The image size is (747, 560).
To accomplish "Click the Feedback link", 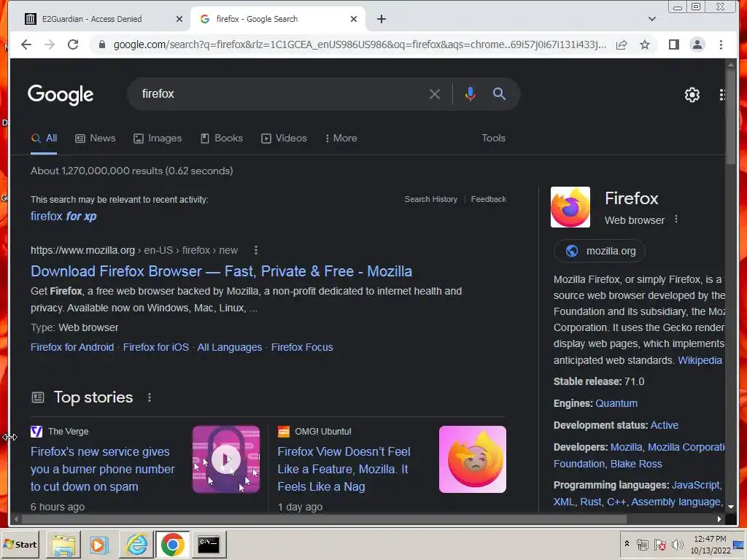I will point(488,199).
